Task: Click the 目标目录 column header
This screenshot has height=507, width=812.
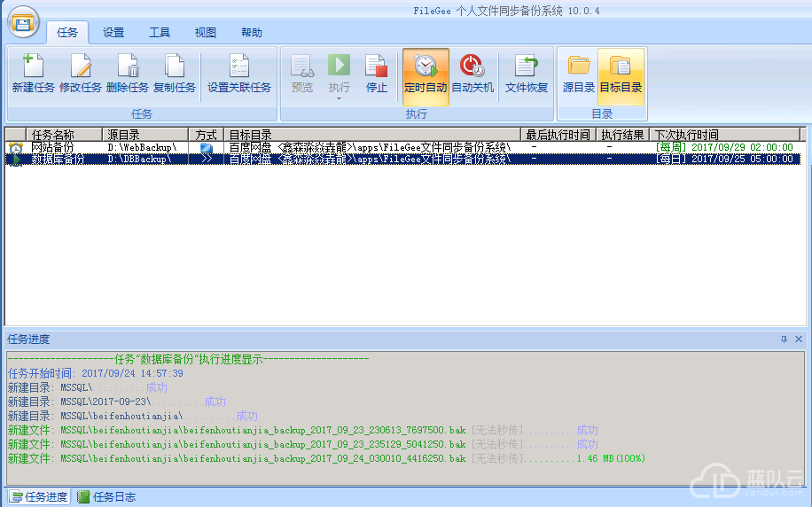Action: pos(371,135)
